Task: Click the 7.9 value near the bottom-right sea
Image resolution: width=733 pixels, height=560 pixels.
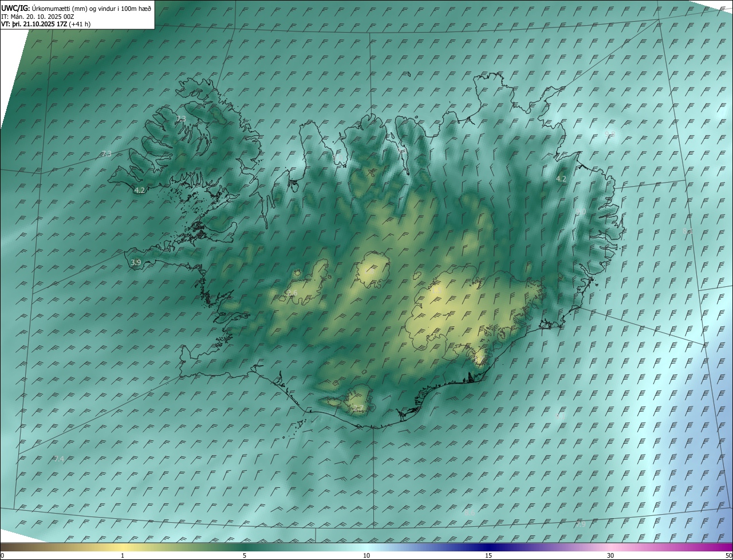Action: click(x=581, y=524)
